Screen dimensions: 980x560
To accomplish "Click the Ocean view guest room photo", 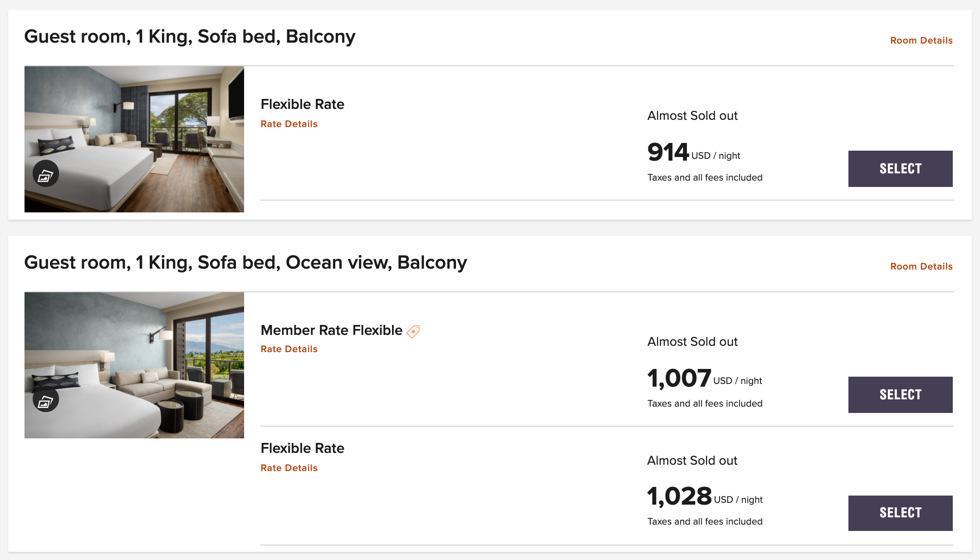I will pyautogui.click(x=134, y=365).
